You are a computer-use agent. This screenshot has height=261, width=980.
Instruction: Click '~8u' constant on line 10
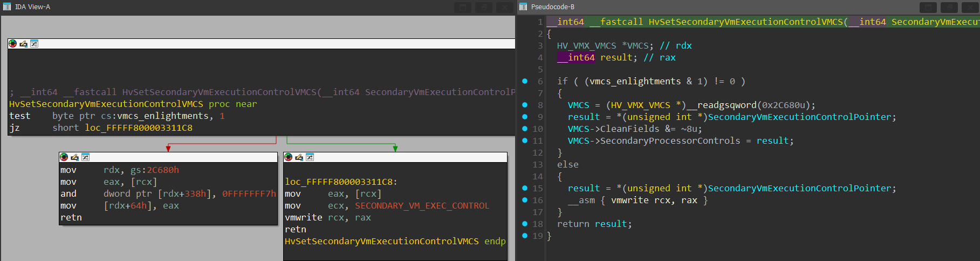click(689, 129)
